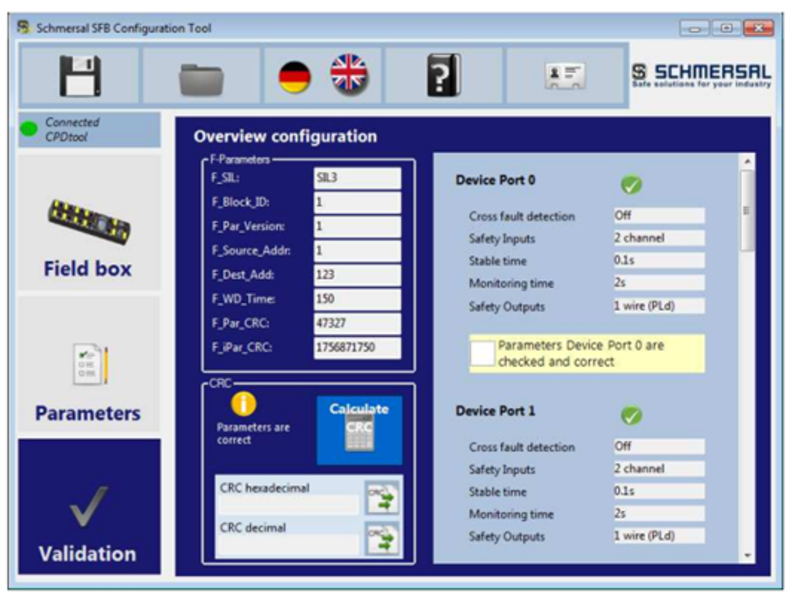Click the F_Dest_Add field showing 123
Image resolution: width=801 pixels, height=600 pixels.
tap(357, 275)
